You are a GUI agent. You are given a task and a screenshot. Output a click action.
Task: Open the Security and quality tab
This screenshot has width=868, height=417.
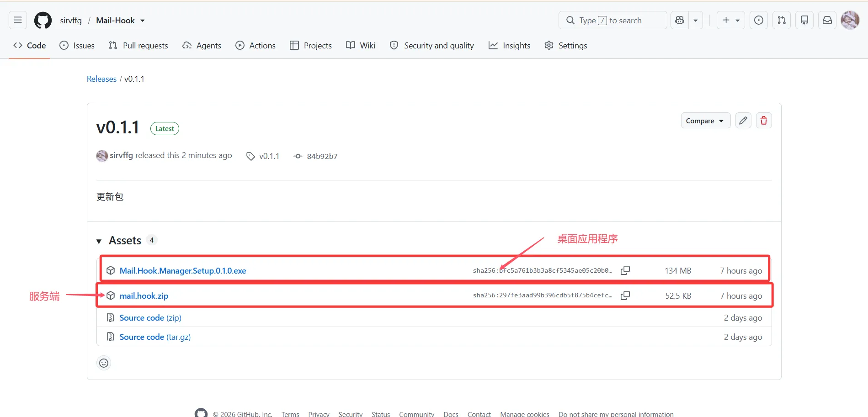click(x=431, y=46)
